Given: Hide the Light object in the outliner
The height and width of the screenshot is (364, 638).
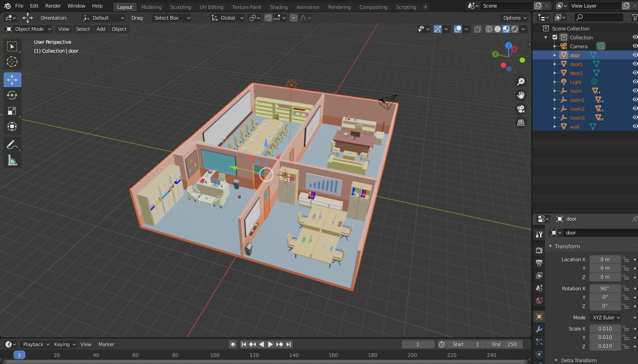Looking at the screenshot, I should point(635,82).
